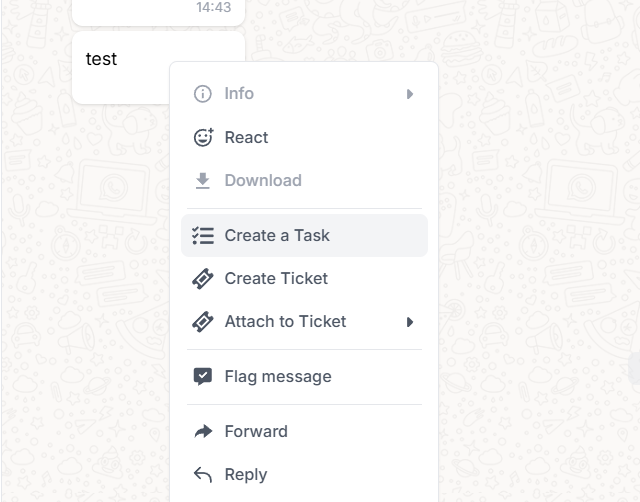640x502 pixels.
Task: Click the Download arrow icon
Action: pos(202,181)
